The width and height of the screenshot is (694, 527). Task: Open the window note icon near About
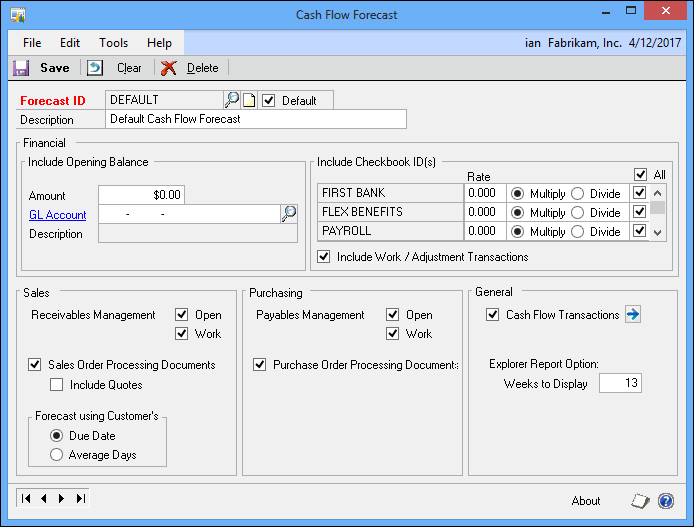coord(640,501)
